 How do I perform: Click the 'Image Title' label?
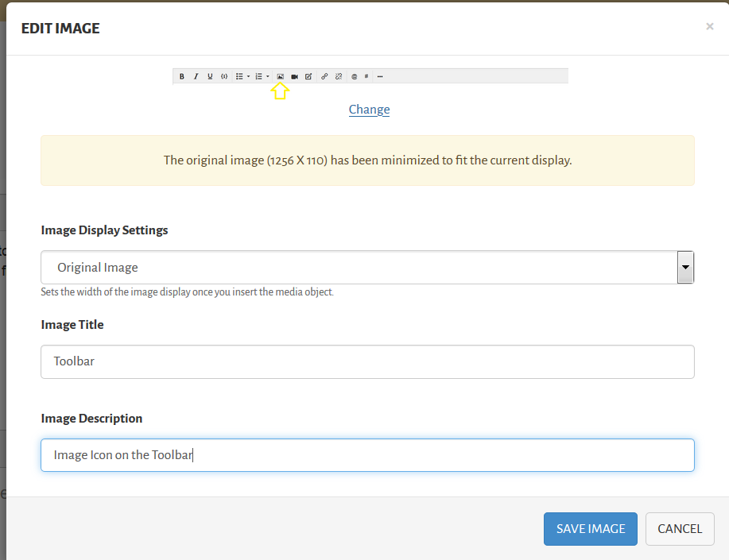(x=72, y=324)
